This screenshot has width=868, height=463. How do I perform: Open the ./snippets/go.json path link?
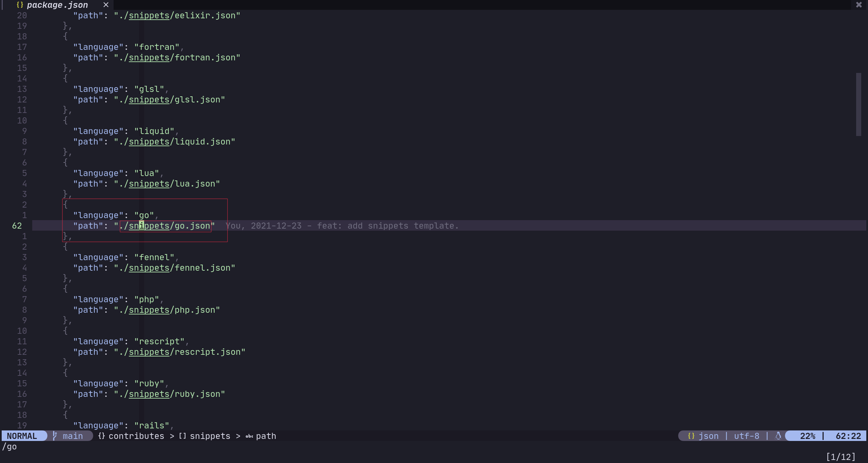click(165, 226)
